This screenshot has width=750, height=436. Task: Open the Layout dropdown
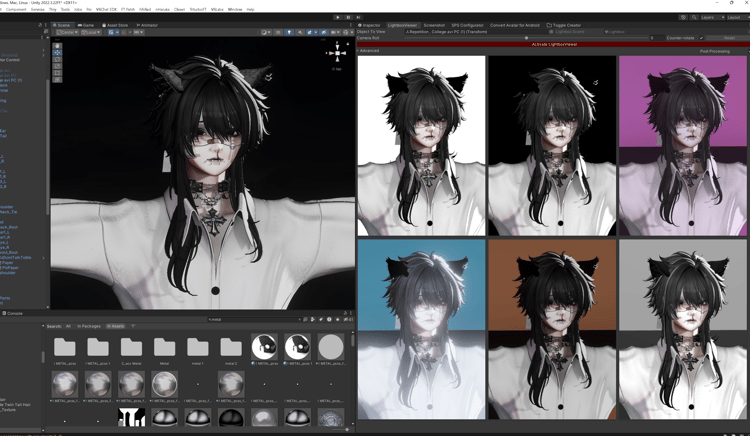tap(738, 17)
